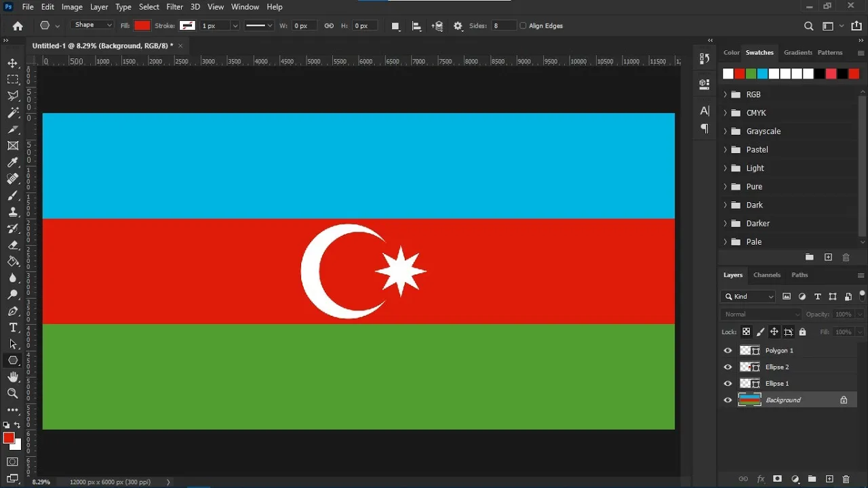Open the Home screen icon
This screenshot has width=868, height=488.
[18, 26]
